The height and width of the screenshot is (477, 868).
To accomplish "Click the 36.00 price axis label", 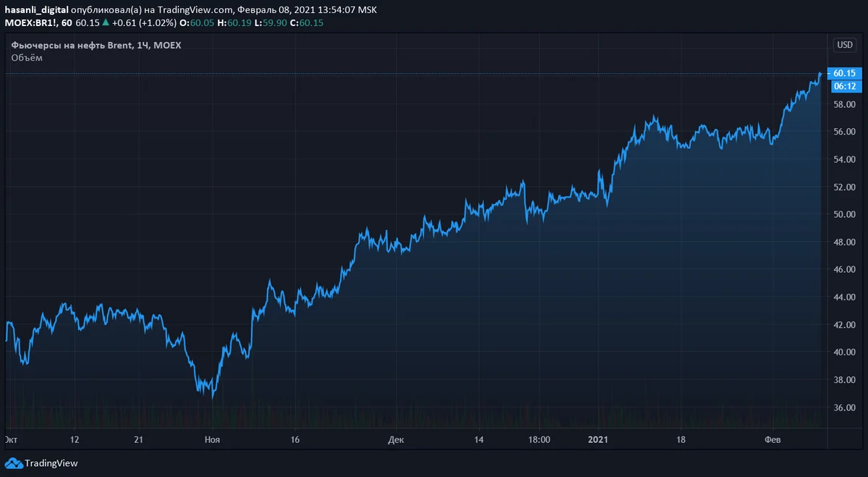I will click(844, 408).
